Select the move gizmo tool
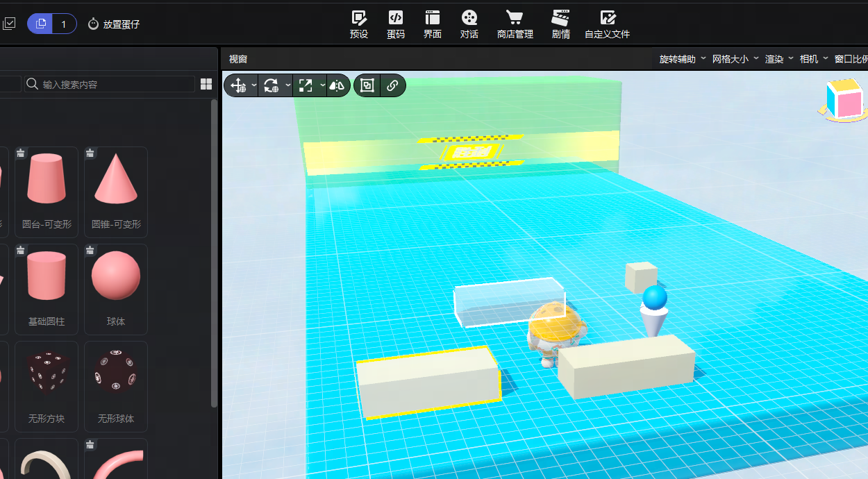 pos(238,85)
